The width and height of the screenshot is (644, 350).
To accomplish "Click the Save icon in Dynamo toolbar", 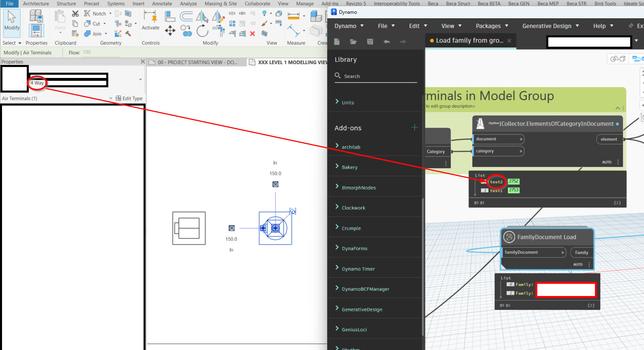I will [370, 41].
